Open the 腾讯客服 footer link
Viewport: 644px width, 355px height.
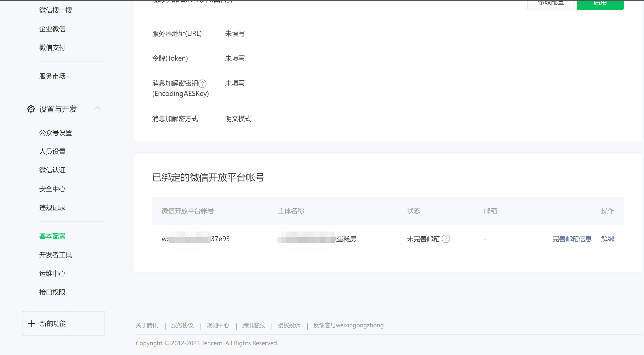tap(253, 325)
